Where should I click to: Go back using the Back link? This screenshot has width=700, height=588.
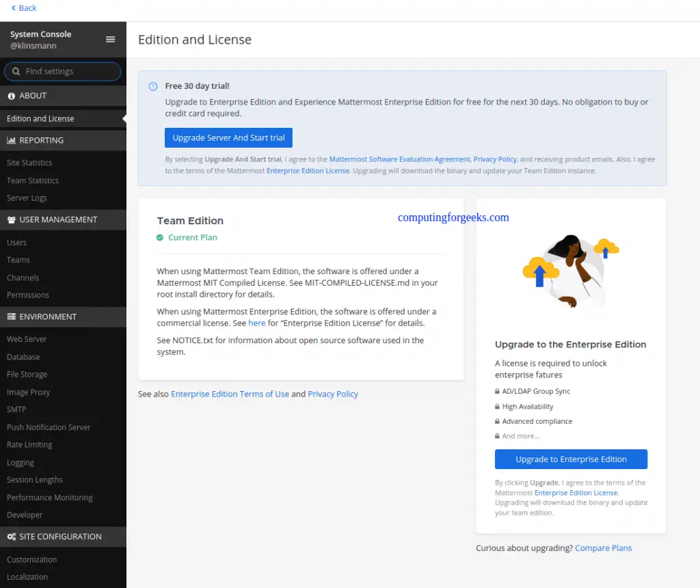tap(24, 8)
